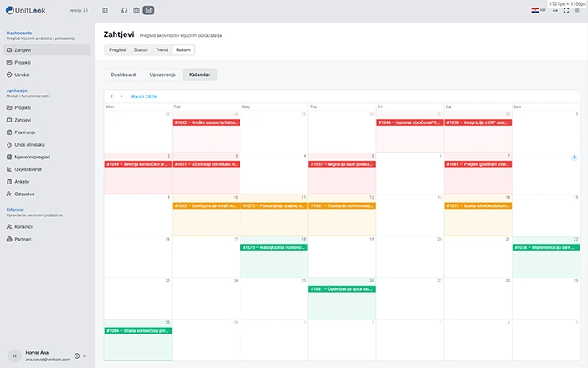The image size is (588, 368).
Task: Open the HR language selector
Action: pyautogui.click(x=539, y=10)
